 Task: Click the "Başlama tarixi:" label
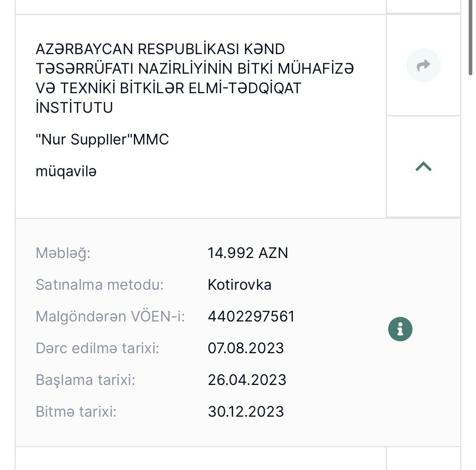[85, 380]
